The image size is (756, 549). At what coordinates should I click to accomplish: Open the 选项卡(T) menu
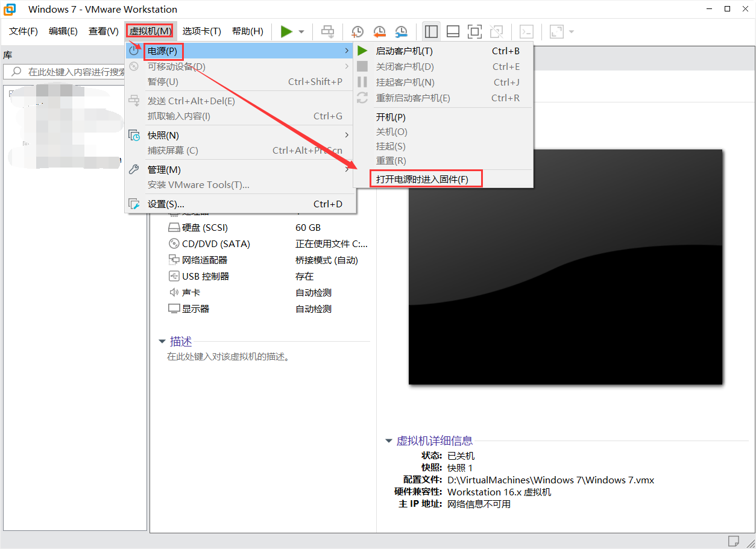202,31
